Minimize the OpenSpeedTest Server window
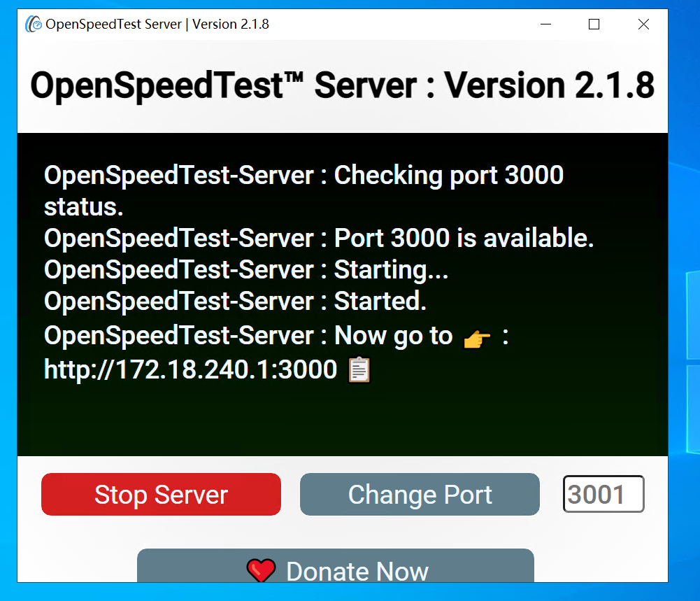Screen dimensions: 700x601 pyautogui.click(x=545, y=24)
